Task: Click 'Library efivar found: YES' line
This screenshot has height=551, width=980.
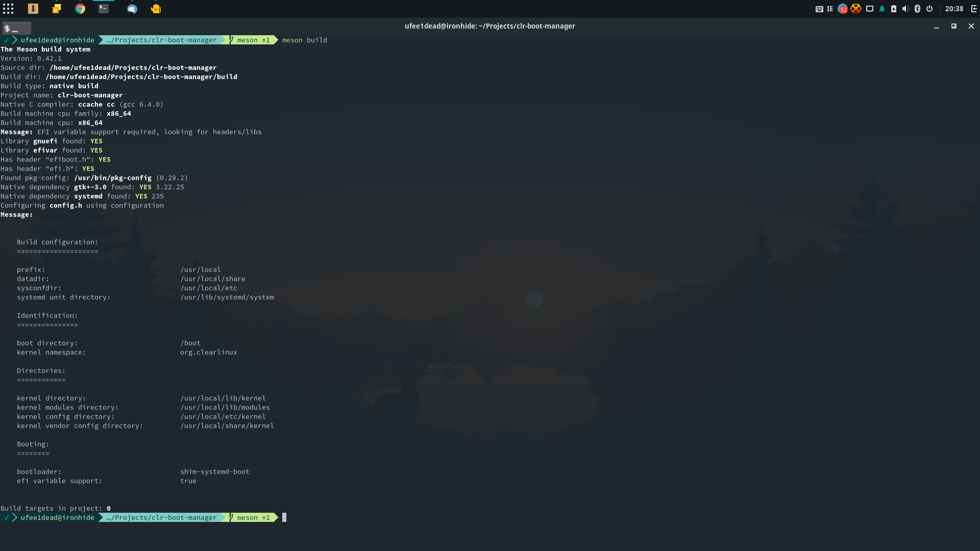Action: tap(52, 151)
